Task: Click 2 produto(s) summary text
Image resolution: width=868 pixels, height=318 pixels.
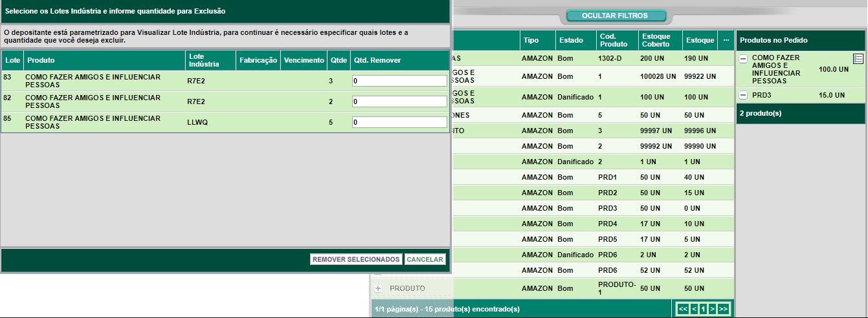Action: point(761,112)
